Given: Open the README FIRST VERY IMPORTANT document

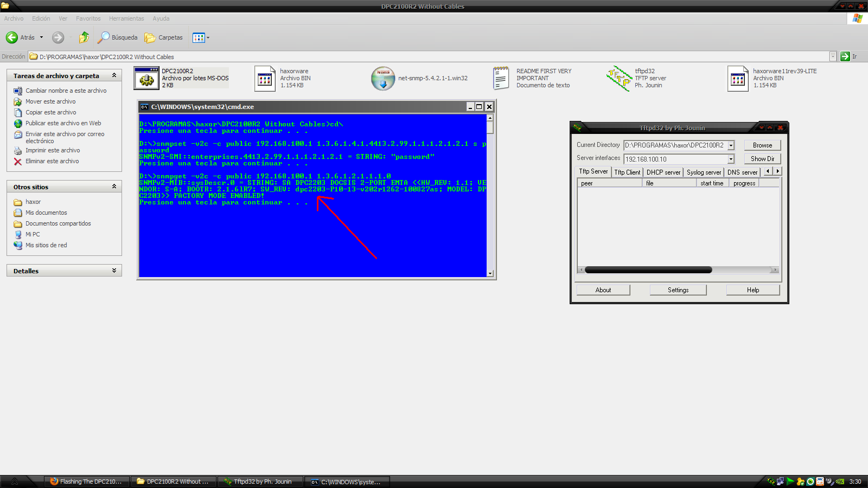Looking at the screenshot, I should coord(501,79).
